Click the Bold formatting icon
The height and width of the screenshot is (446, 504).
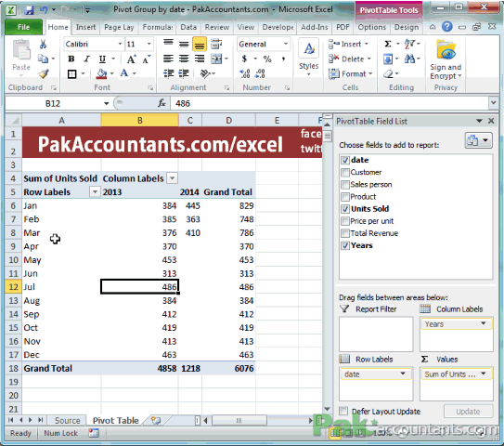[x=71, y=59]
